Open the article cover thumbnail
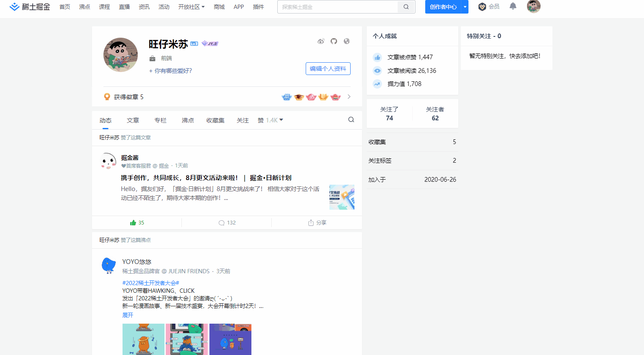644x355 pixels. click(x=342, y=197)
